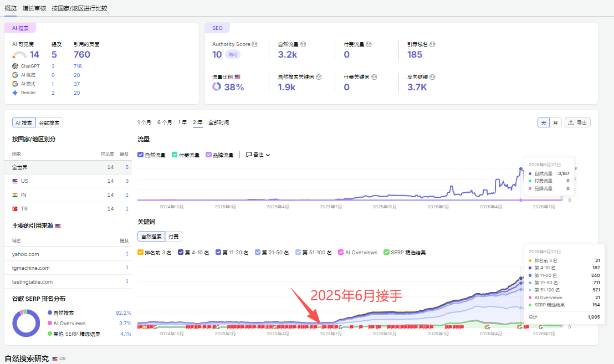The image size is (614, 364).
Task: Click the ChatGPT logo icon
Action: point(15,66)
